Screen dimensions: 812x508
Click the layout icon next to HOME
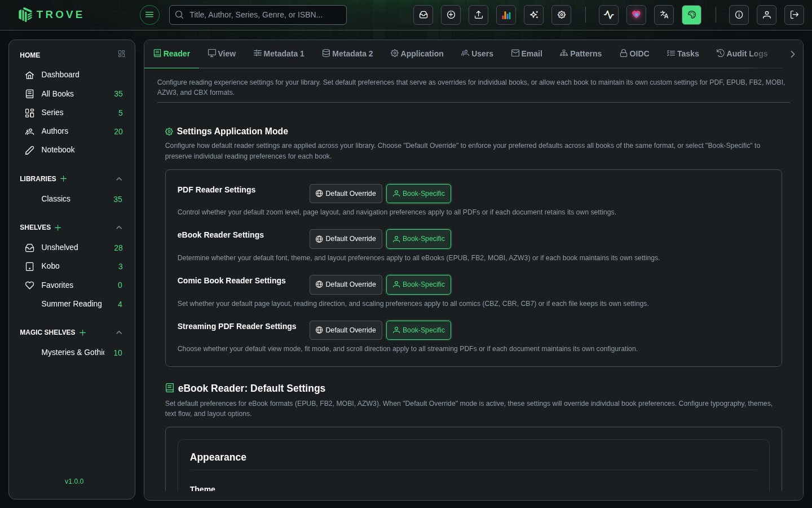(x=121, y=54)
